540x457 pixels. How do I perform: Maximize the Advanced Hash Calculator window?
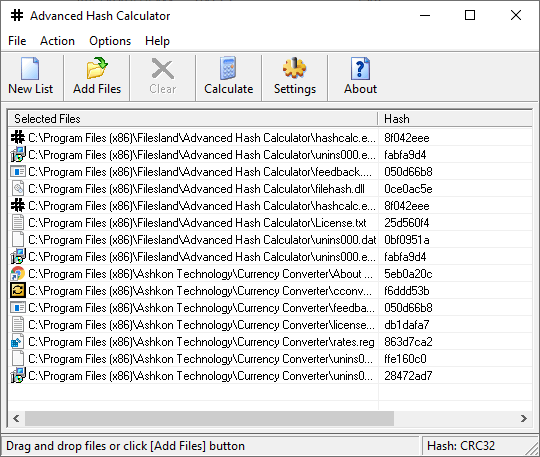(x=470, y=15)
